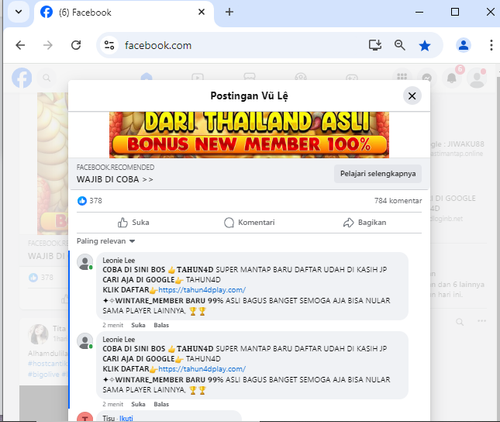The width and height of the screenshot is (500, 422).
Task: Click the install app icon in address bar
Action: tap(375, 45)
